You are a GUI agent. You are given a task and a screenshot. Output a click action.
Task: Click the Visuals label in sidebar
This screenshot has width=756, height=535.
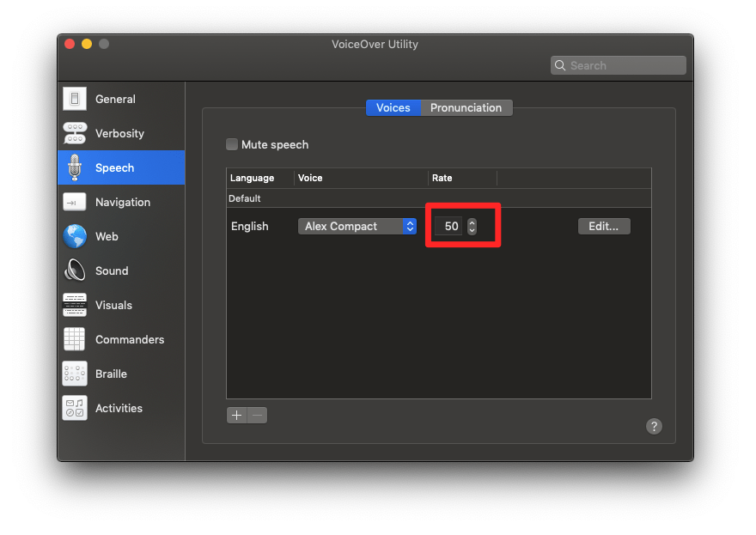tap(113, 305)
